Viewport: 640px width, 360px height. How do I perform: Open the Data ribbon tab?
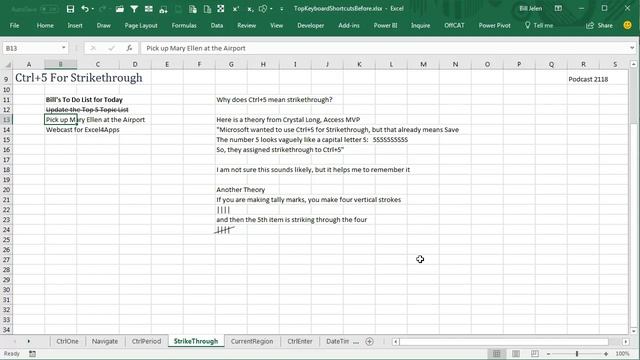[x=217, y=25]
